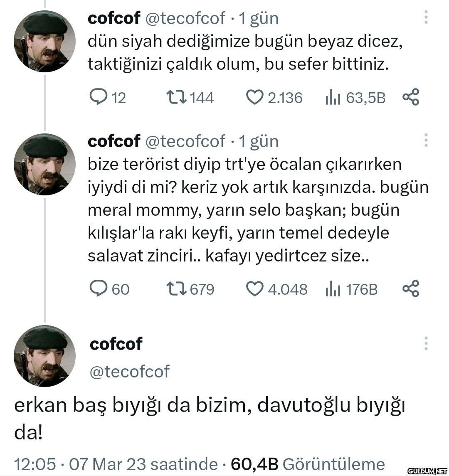Open the second tweet's three-dot menu
Image resolution: width=449 pixels, height=476 pixels.
click(426, 140)
